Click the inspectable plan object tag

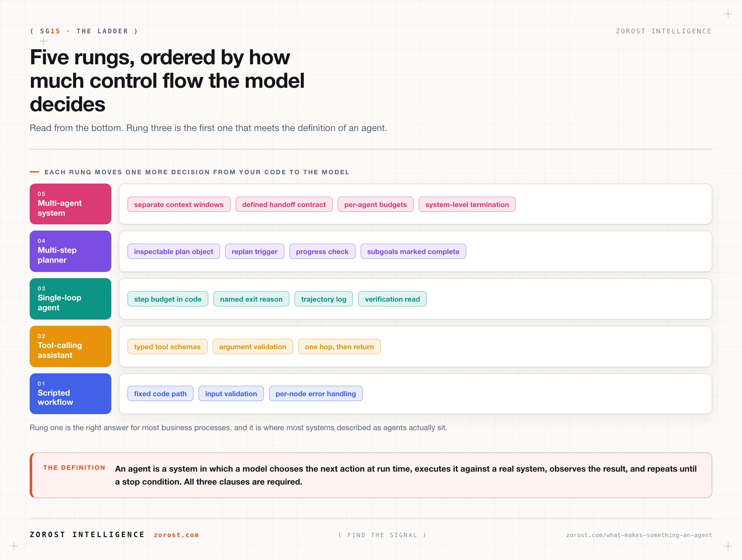174,252
